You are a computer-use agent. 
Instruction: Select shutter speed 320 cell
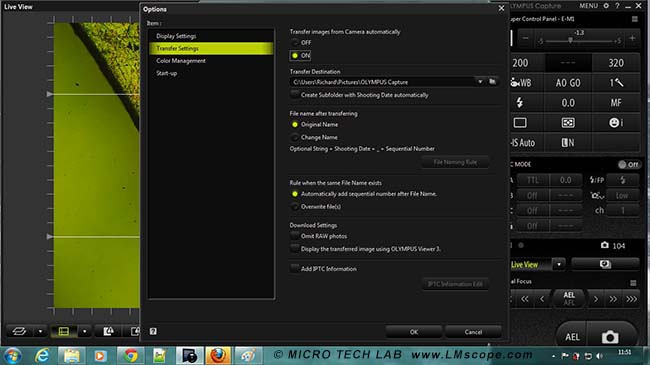(x=616, y=63)
